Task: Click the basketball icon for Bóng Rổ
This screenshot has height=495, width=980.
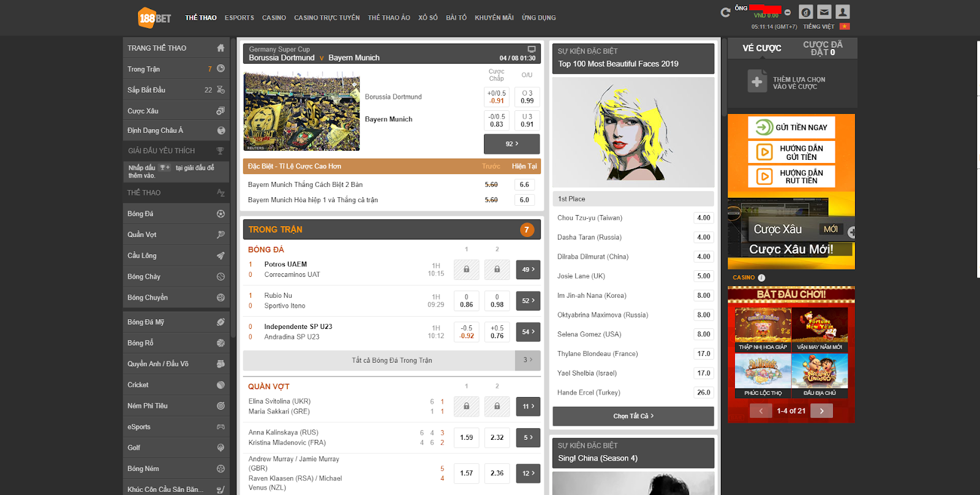Action: coord(221,343)
